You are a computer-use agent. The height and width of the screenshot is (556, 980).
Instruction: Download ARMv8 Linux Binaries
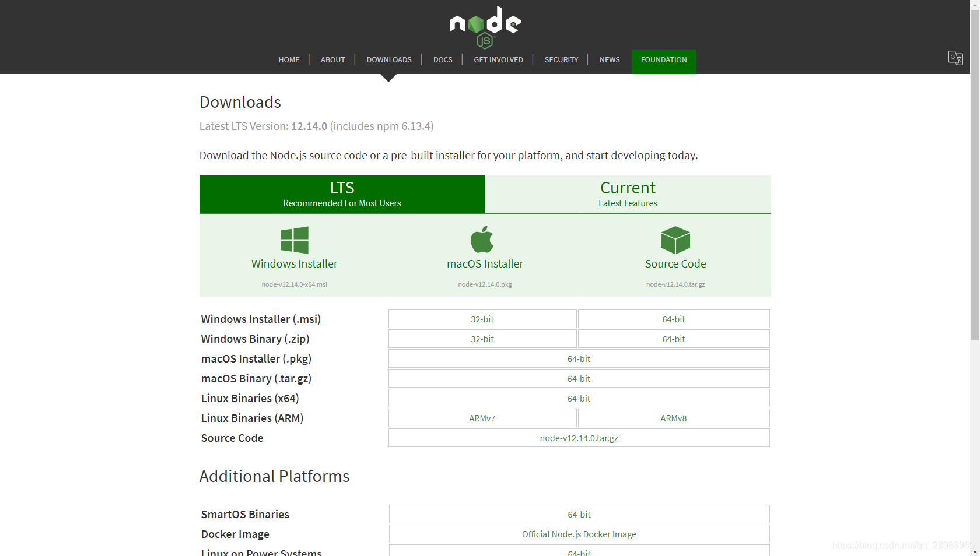(674, 418)
